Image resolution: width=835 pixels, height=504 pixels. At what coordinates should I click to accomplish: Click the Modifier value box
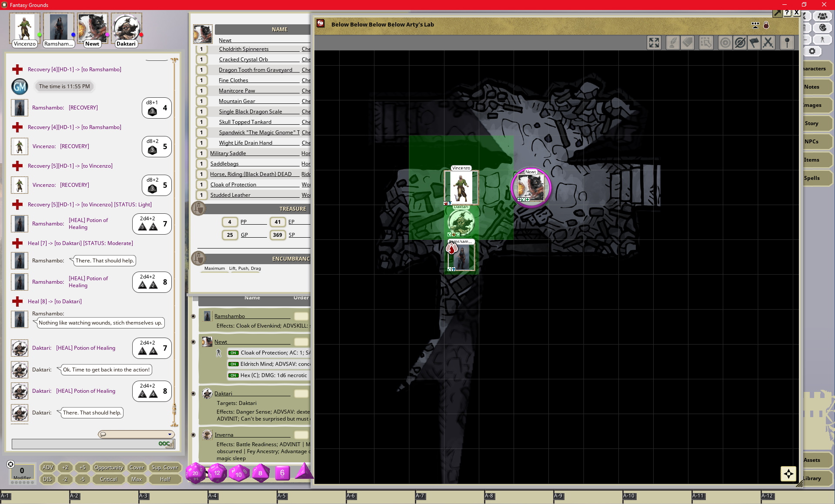pyautogui.click(x=22, y=473)
